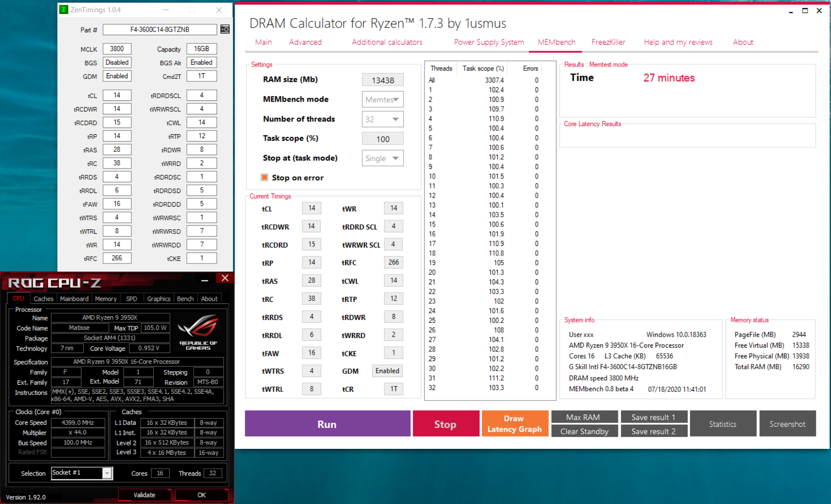Maximize the DRAM Calculator window

coord(805,10)
